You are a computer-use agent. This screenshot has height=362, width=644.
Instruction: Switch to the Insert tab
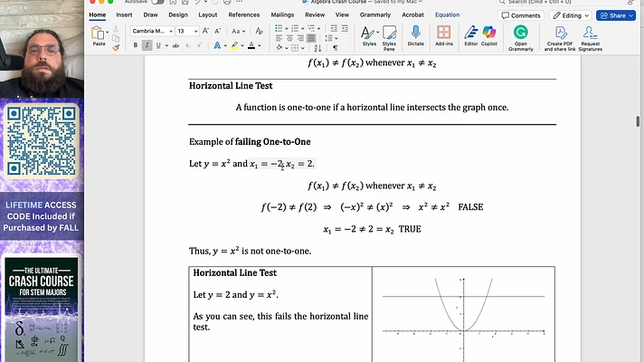[x=124, y=14]
